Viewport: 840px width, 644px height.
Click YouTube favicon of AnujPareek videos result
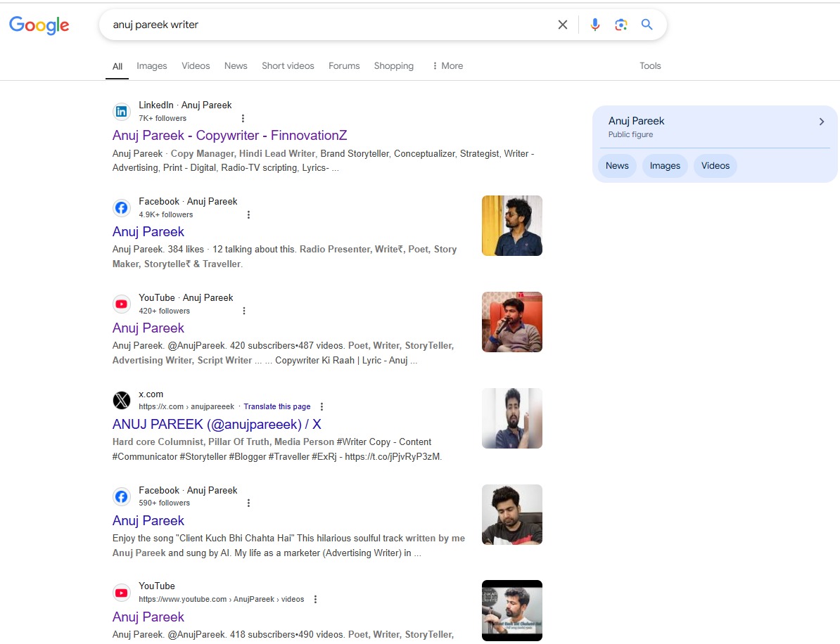(122, 593)
